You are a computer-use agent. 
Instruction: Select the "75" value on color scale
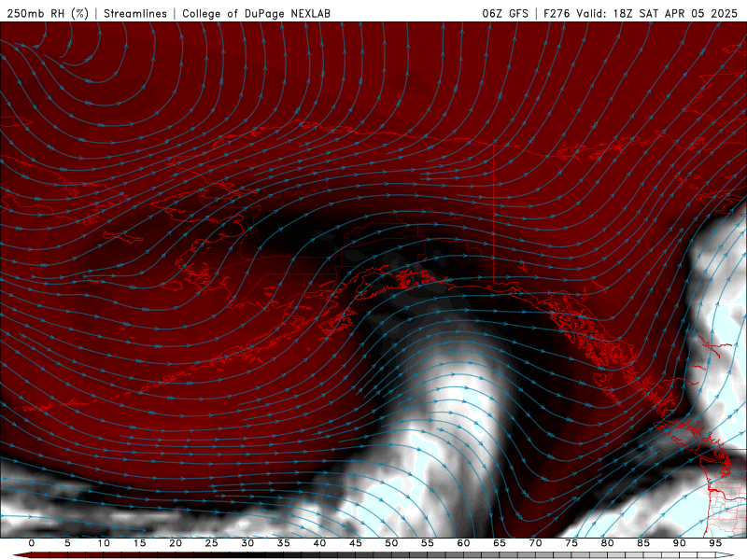(x=571, y=543)
